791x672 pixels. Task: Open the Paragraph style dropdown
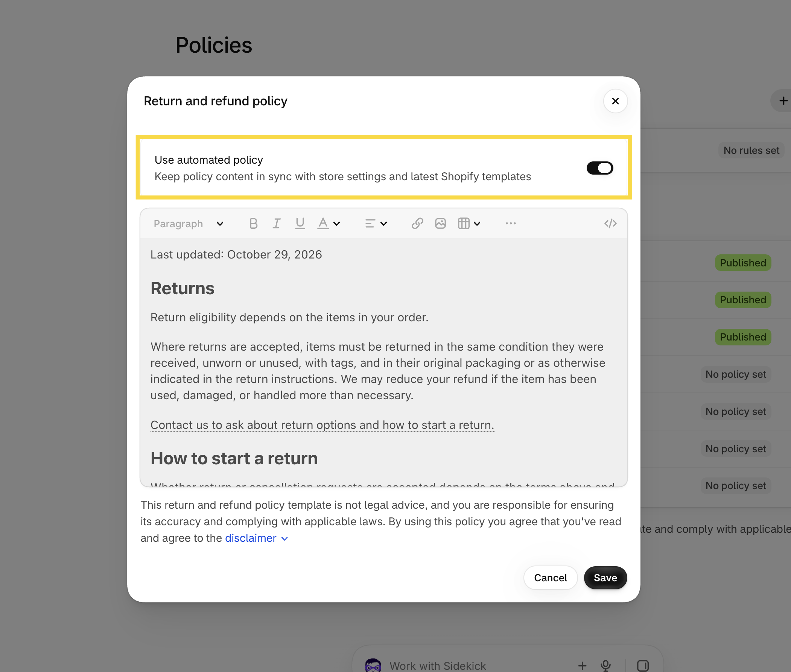tap(189, 223)
